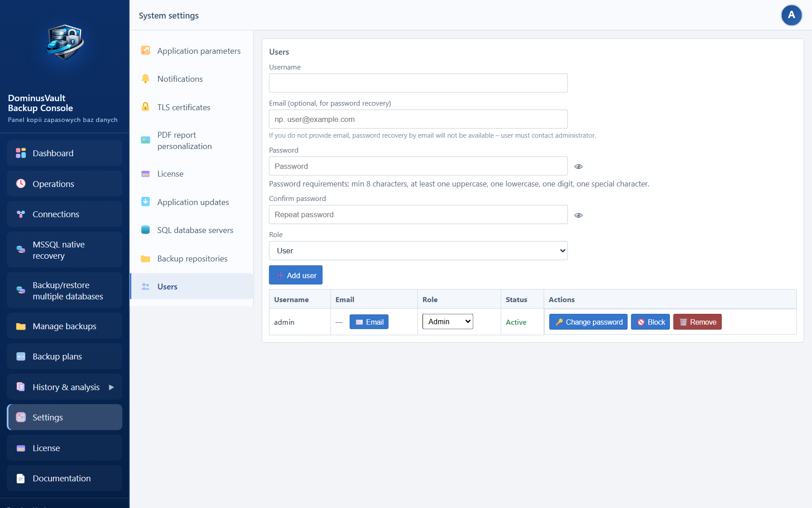
Task: Switch to SQL database servers tab
Action: (192, 230)
